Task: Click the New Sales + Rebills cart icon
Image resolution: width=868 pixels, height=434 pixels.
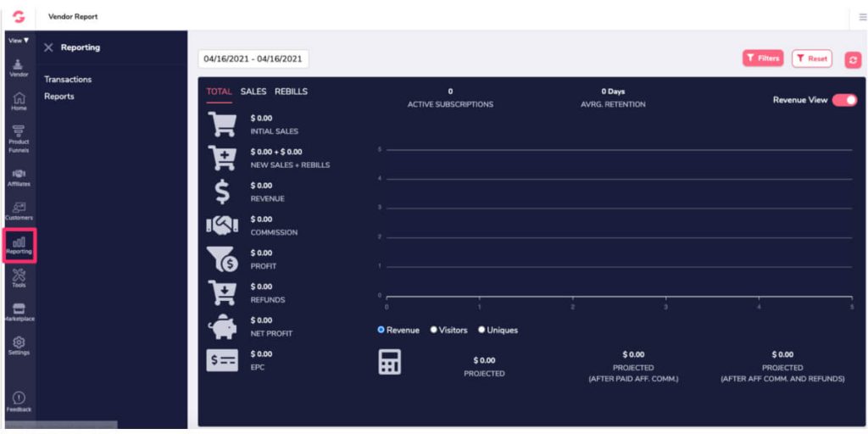Action: pos(222,158)
